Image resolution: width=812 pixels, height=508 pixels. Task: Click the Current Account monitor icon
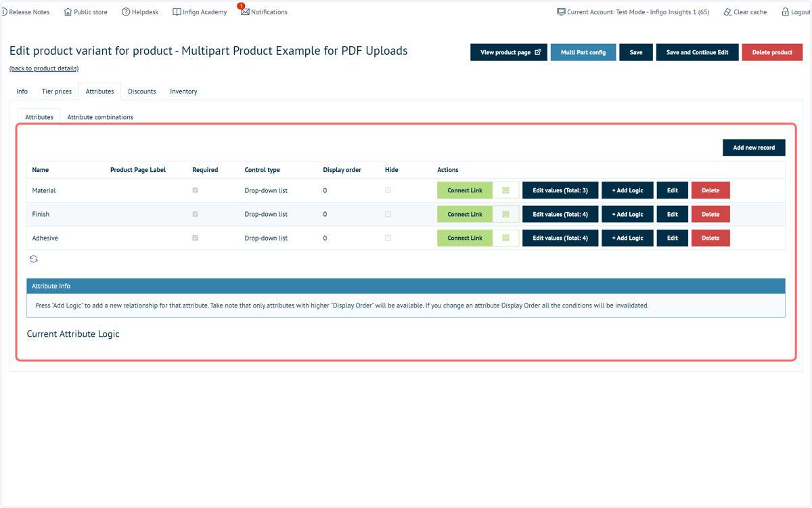[x=561, y=12]
